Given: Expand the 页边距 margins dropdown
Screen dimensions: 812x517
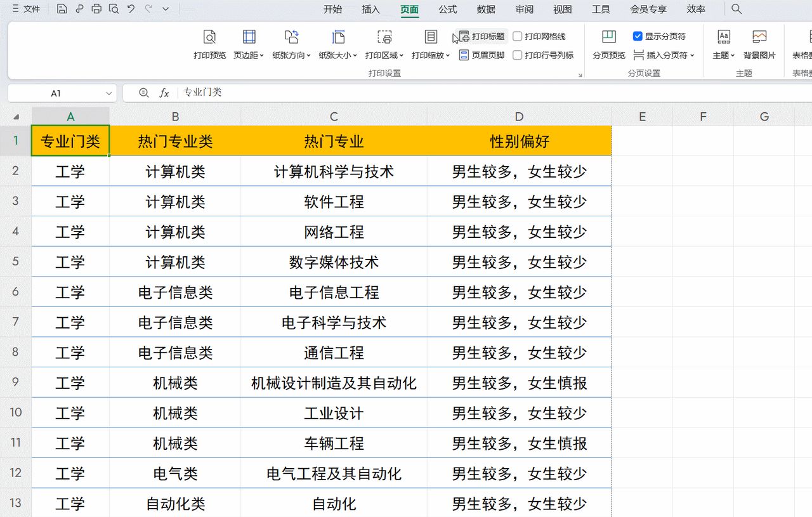Looking at the screenshot, I should (249, 44).
